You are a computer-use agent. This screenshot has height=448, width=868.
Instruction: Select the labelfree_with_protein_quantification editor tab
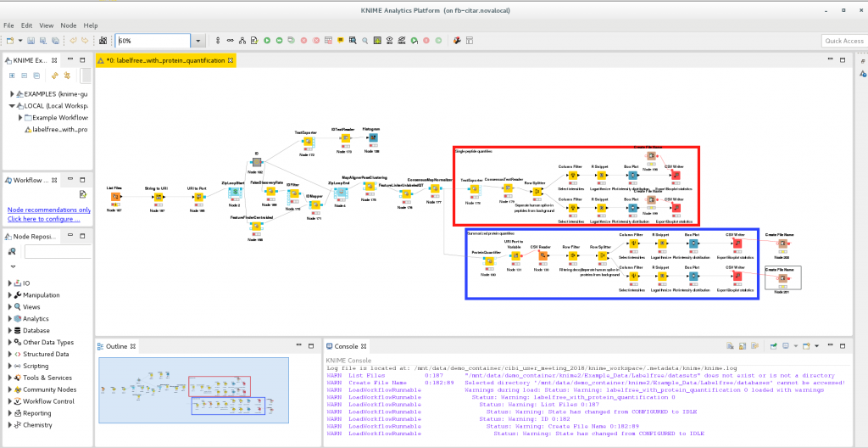(165, 60)
